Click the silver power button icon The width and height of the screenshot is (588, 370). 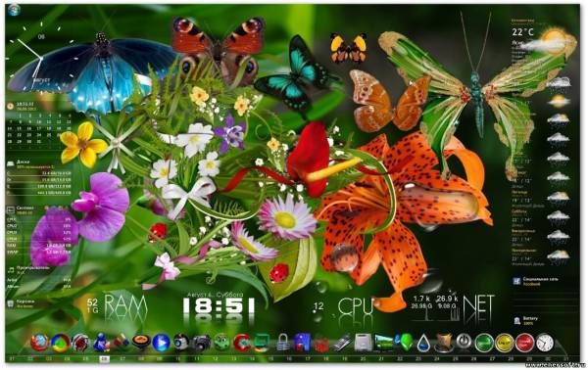464,342
